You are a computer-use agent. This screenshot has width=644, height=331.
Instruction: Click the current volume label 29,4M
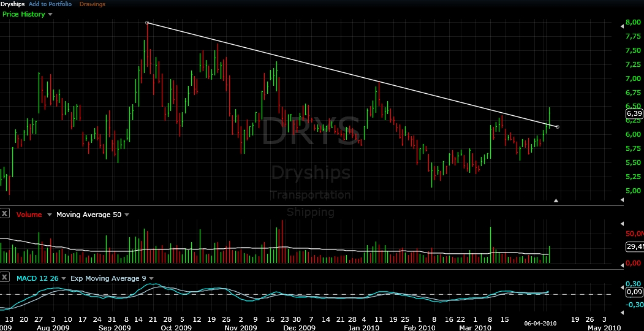coord(635,246)
